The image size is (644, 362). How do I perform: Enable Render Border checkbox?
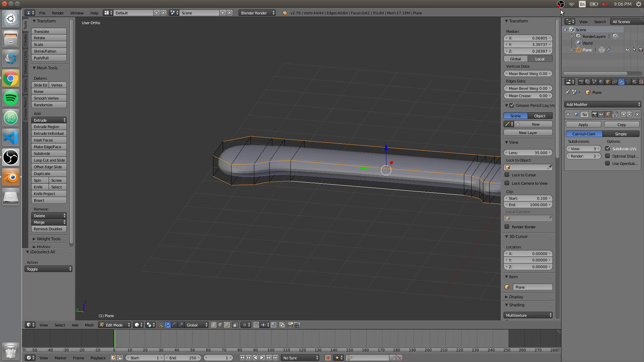507,227
